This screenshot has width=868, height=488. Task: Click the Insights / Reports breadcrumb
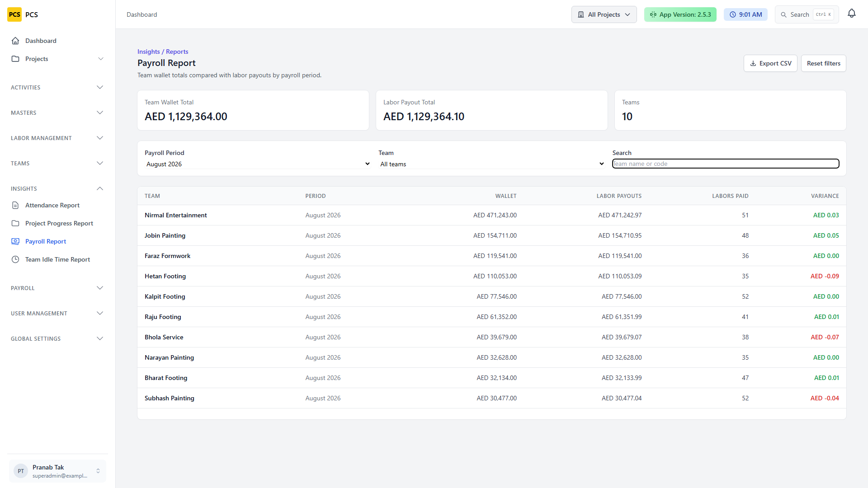point(163,52)
